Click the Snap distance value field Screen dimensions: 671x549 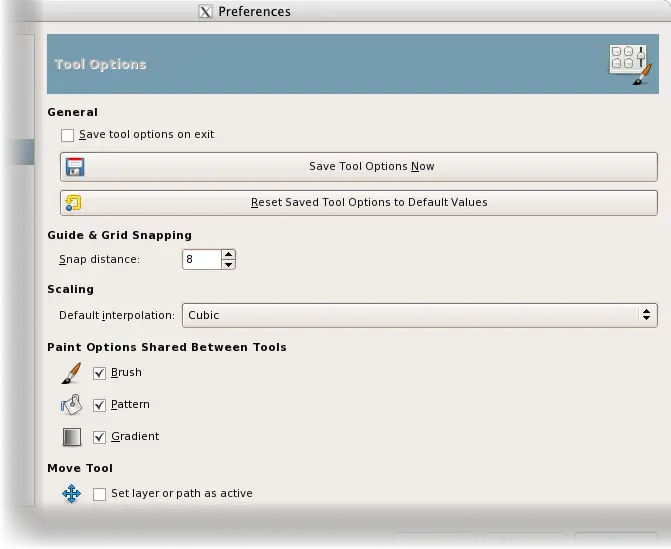pos(201,260)
